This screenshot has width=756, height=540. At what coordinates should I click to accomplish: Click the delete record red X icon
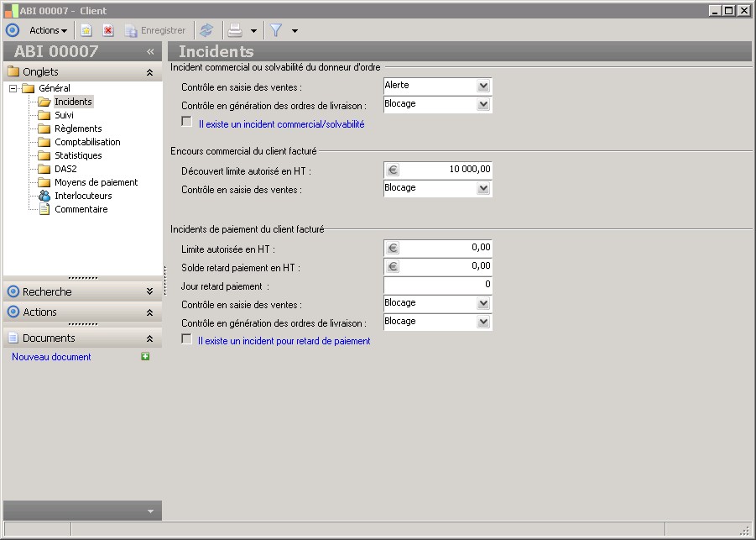click(108, 30)
